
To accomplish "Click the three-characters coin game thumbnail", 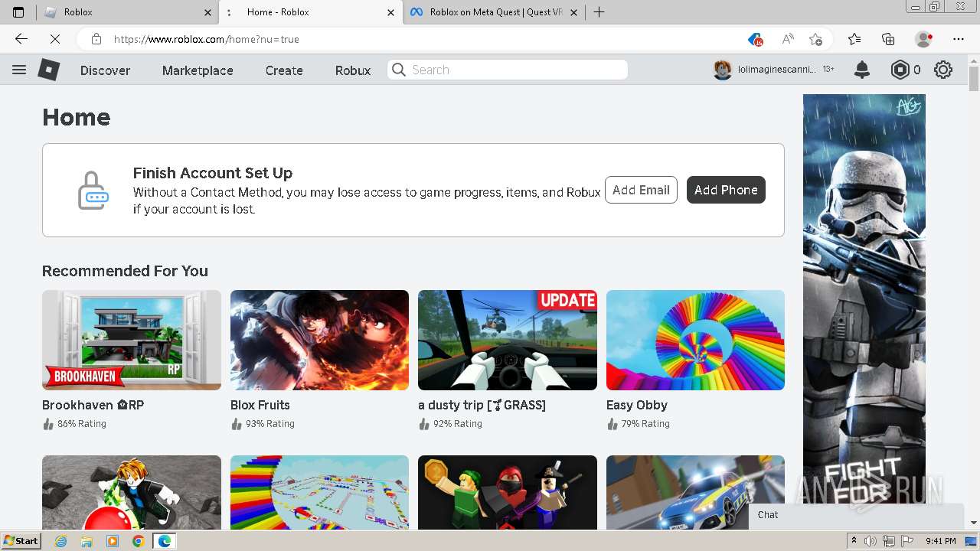I will [x=508, y=492].
